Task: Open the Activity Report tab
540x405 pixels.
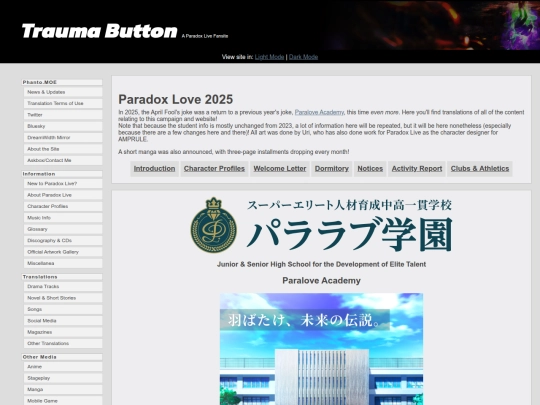Action: tap(417, 169)
